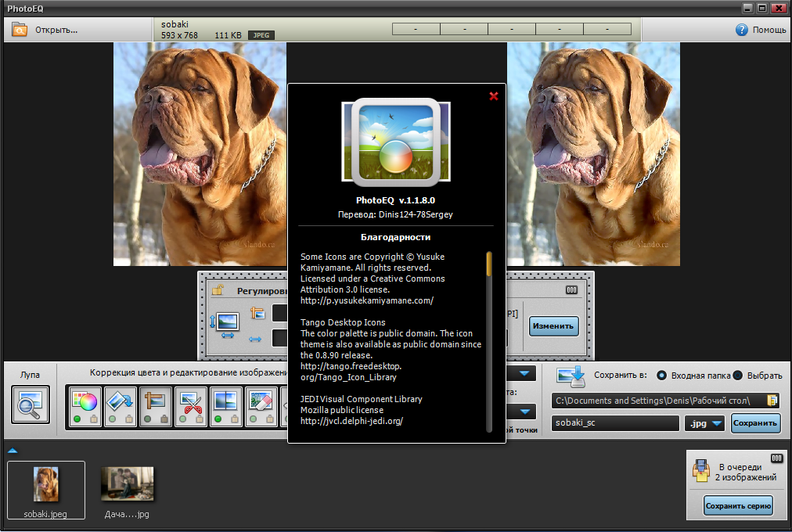This screenshot has width=792, height=532.
Task: Click the sobaki_sc filename field
Action: [x=615, y=423]
